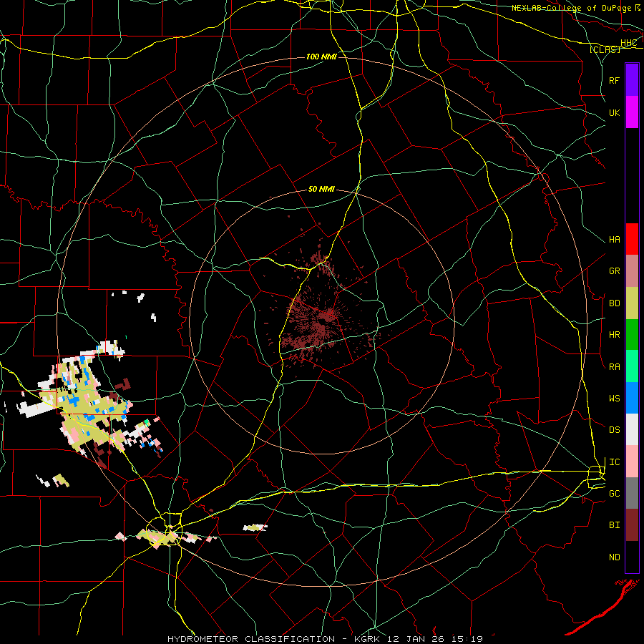Click the IC pink legend swatch

coord(632,462)
